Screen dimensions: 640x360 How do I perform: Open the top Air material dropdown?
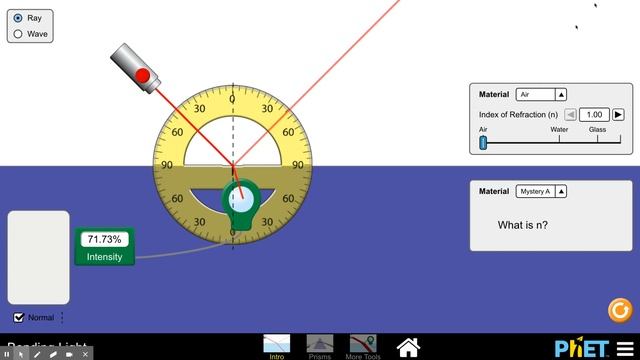coord(541,95)
